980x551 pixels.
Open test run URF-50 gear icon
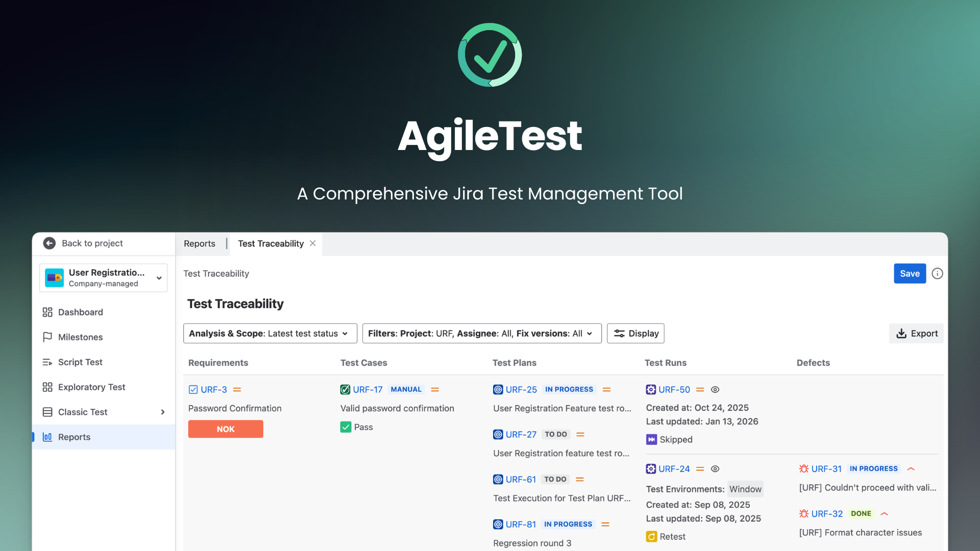point(650,389)
